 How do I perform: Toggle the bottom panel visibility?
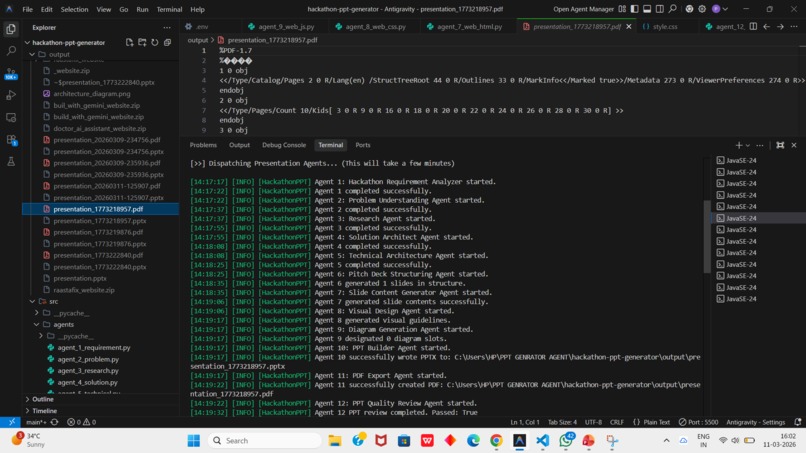tap(647, 9)
